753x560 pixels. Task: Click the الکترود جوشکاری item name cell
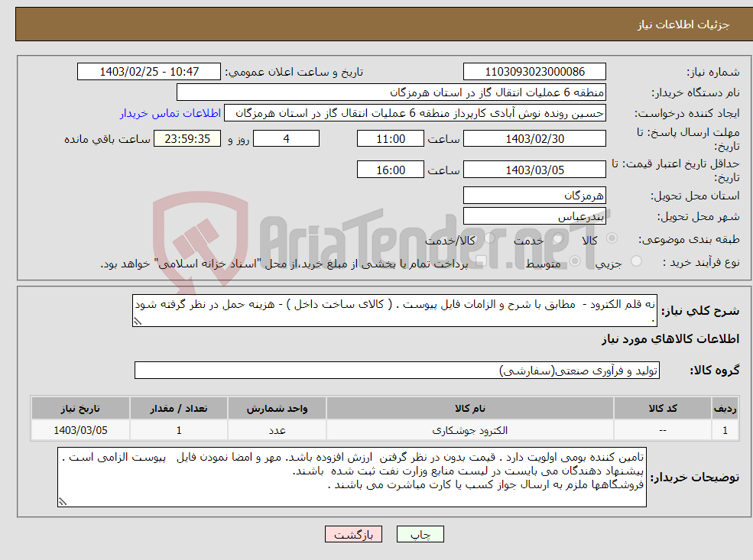[469, 430]
